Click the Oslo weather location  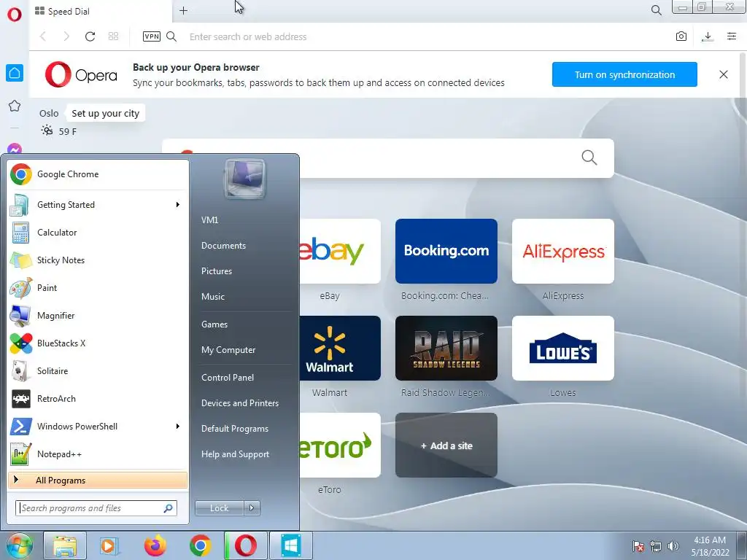pos(49,113)
